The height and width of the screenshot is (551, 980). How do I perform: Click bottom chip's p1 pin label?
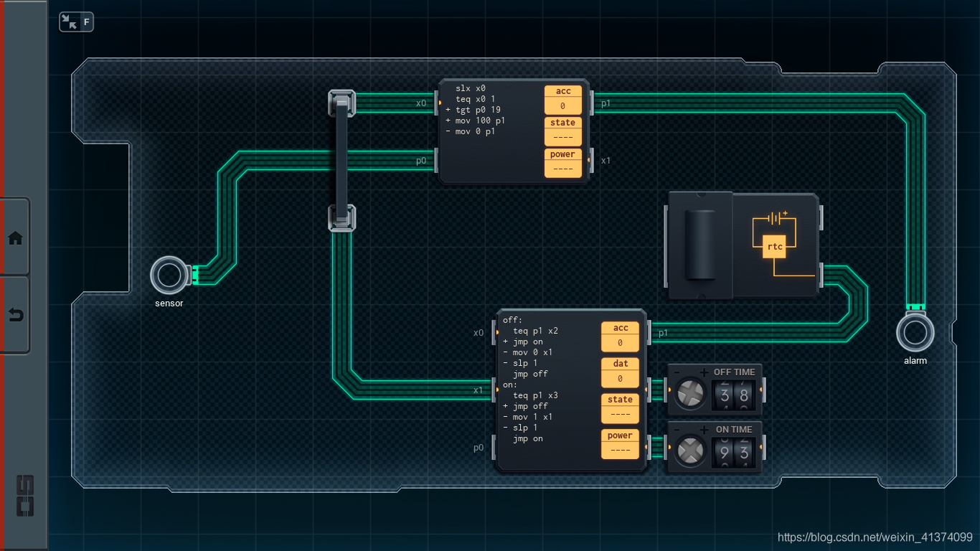point(664,333)
